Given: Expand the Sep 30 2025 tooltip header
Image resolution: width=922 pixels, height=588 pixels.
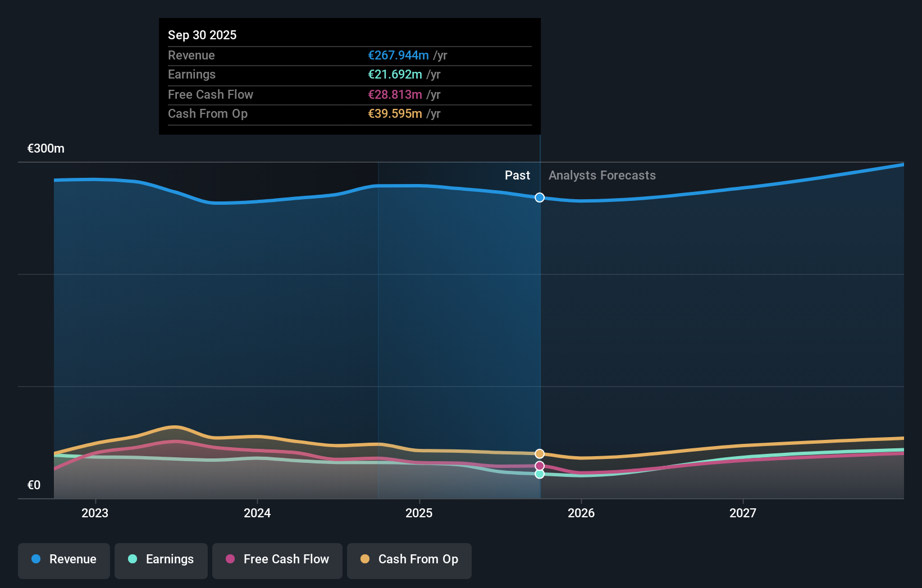Looking at the screenshot, I should point(202,35).
